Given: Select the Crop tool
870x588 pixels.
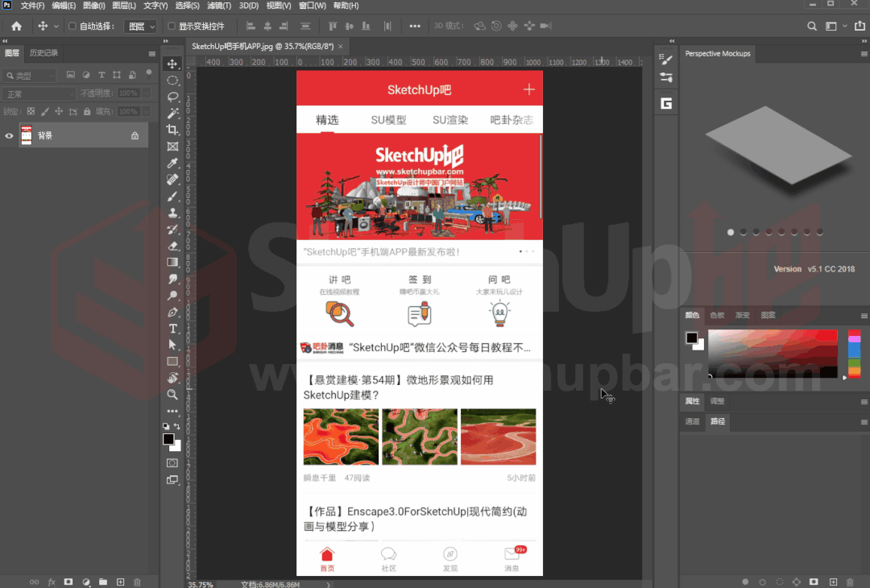Looking at the screenshot, I should 172,130.
